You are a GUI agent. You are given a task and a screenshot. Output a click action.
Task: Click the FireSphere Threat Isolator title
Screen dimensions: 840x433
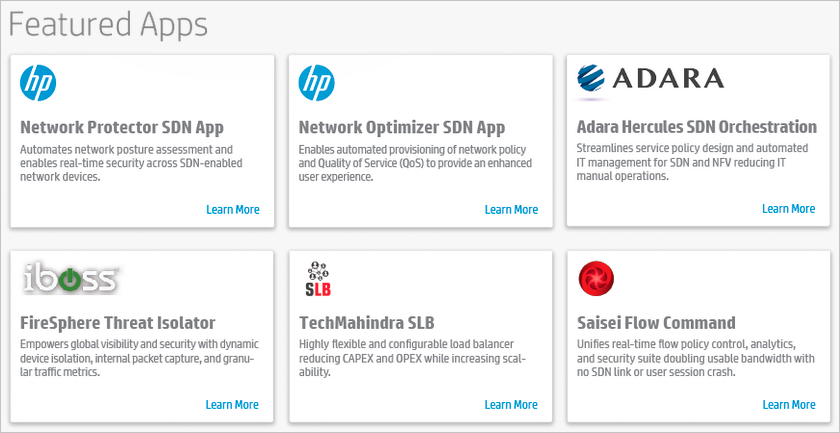pos(118,323)
